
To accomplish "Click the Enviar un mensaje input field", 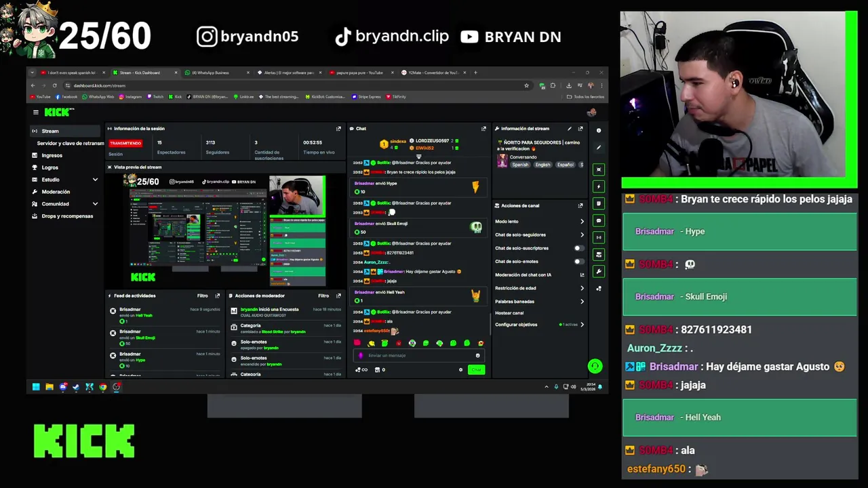I will point(417,355).
